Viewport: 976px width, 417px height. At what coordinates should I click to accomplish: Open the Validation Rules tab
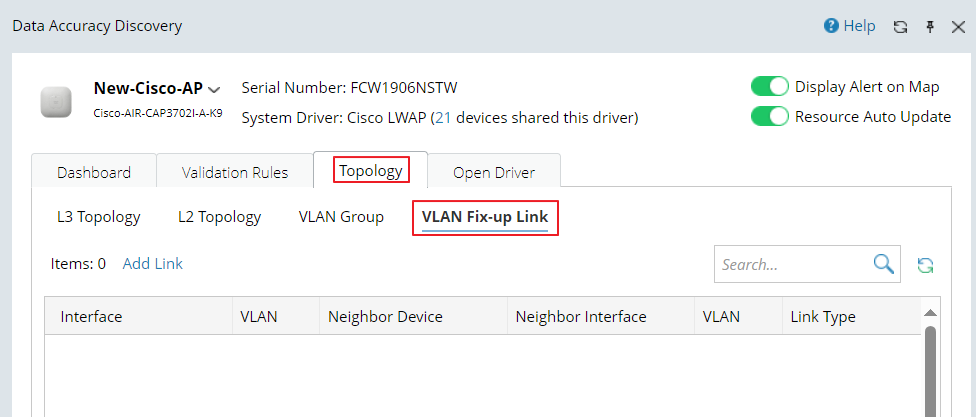[235, 172]
